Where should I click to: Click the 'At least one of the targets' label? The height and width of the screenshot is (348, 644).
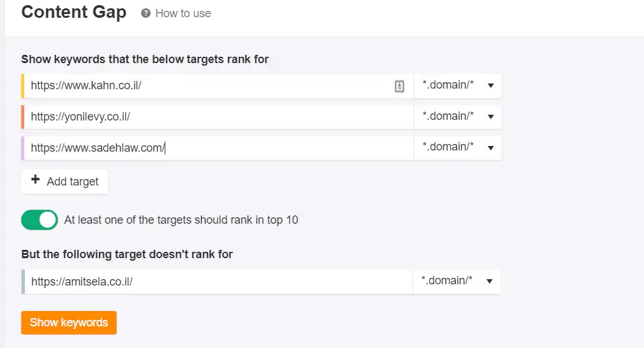coord(181,220)
